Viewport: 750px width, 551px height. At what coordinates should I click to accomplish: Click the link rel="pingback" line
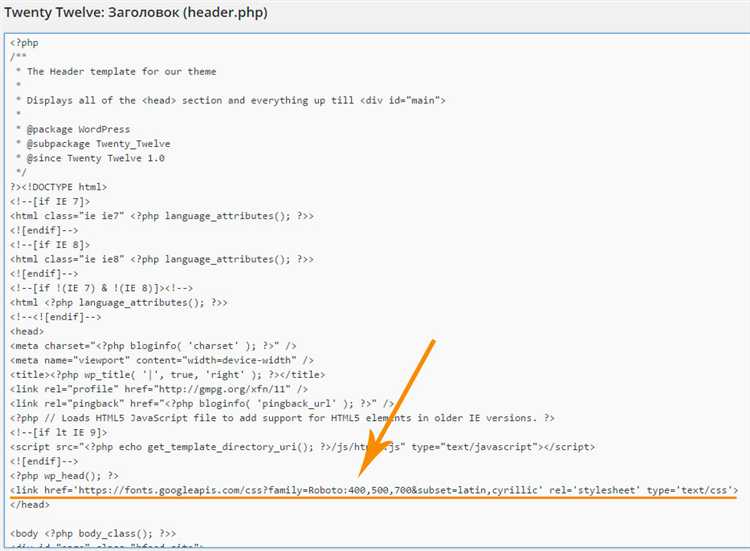click(x=202, y=404)
